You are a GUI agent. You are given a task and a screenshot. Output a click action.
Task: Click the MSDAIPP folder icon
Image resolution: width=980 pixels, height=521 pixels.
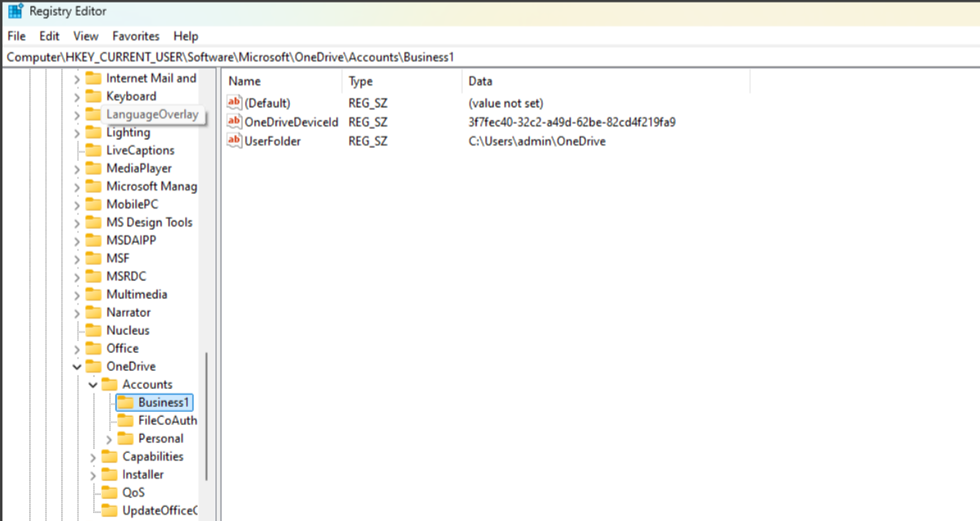93,240
